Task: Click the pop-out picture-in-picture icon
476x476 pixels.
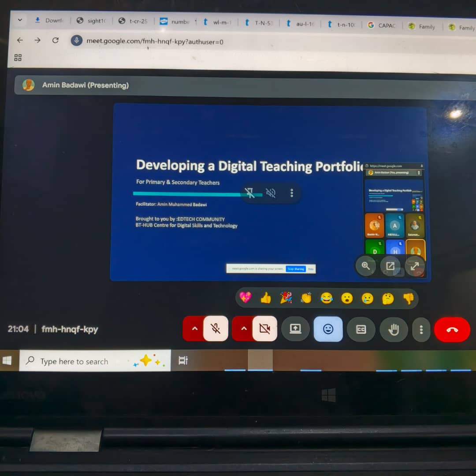Action: [x=390, y=266]
